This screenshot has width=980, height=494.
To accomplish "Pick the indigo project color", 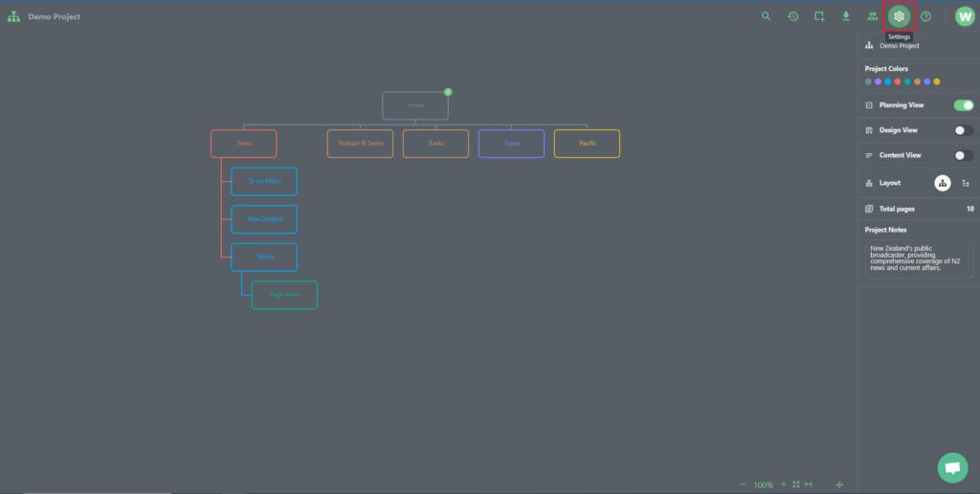I will (x=926, y=82).
